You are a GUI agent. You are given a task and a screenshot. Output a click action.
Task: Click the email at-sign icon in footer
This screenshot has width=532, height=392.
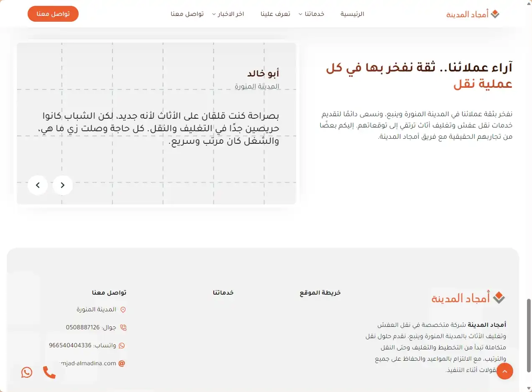coord(122,364)
